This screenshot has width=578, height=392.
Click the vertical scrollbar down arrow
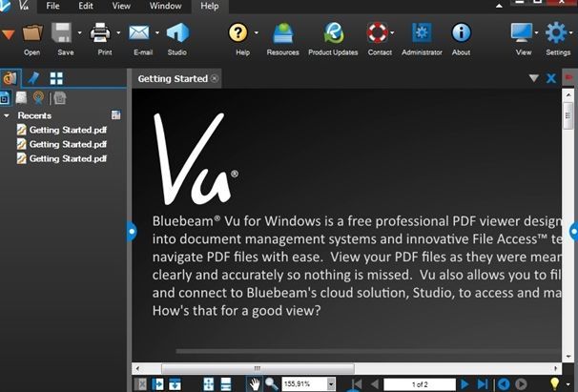click(x=568, y=357)
